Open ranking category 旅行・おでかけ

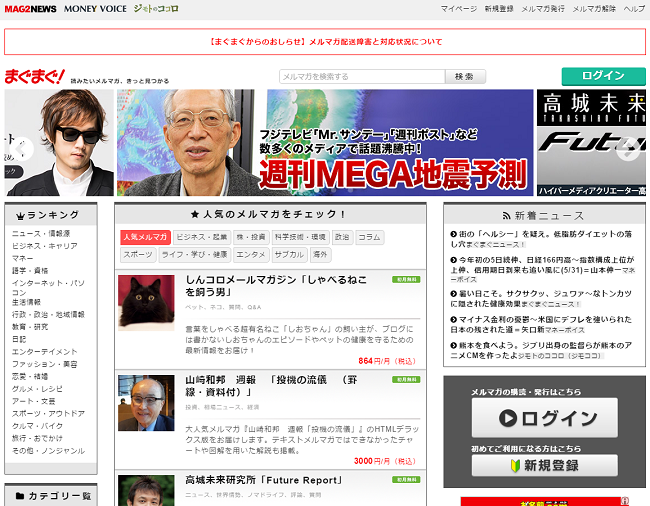point(37,438)
